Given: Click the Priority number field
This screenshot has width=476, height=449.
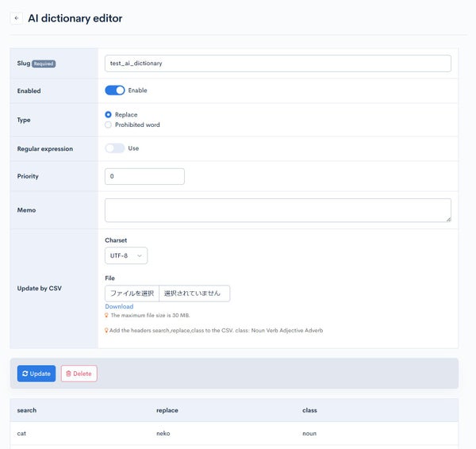Looking at the screenshot, I should click(144, 176).
